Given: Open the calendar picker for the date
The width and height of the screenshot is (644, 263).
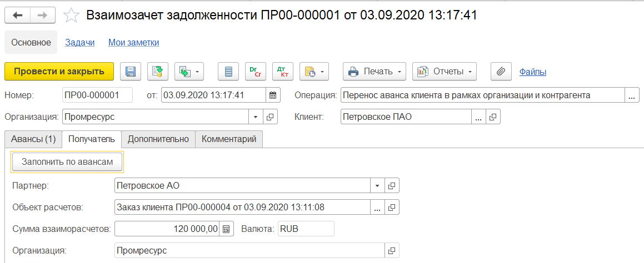Looking at the screenshot, I should coord(273,95).
